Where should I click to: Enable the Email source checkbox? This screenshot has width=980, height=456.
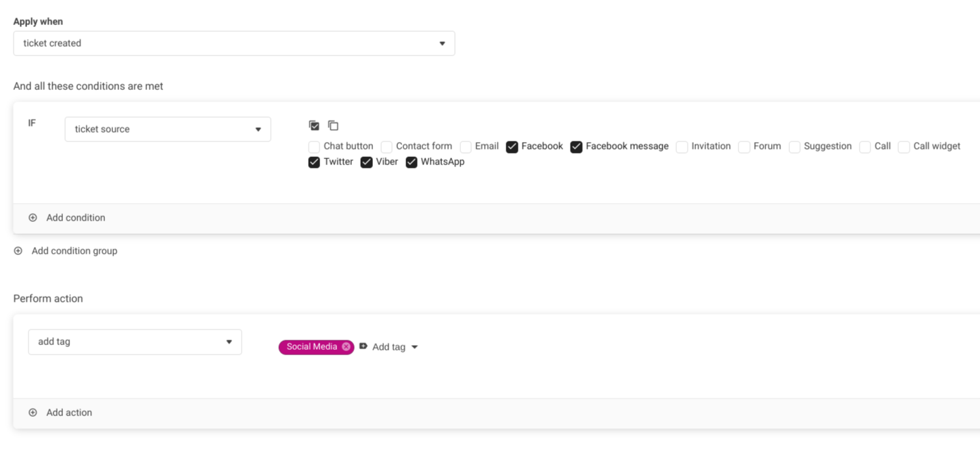(x=466, y=147)
